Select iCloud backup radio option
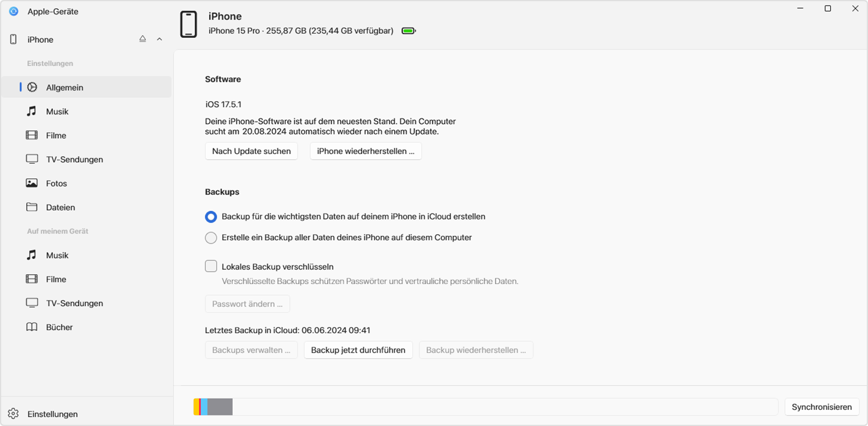Screen dimensions: 868x426 click(x=211, y=216)
